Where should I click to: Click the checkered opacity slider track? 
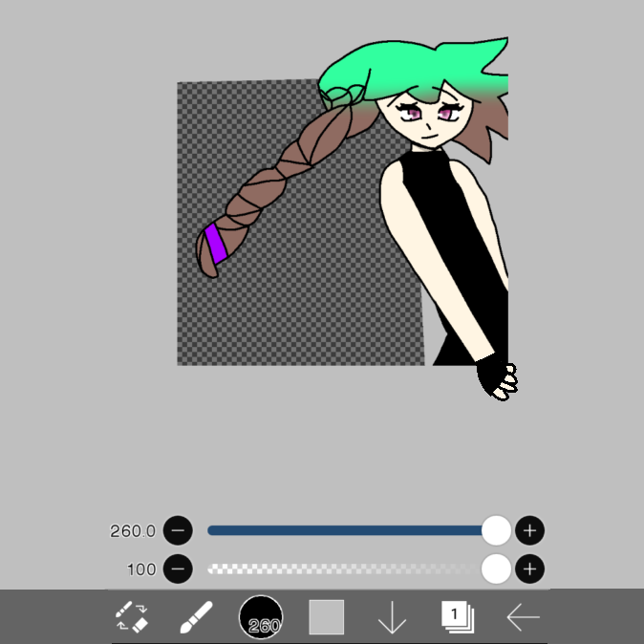[345, 569]
